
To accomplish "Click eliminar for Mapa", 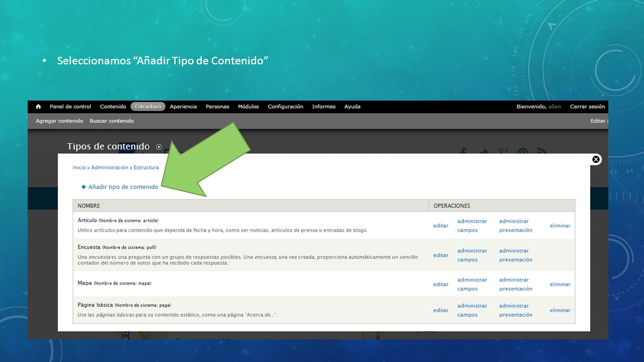I will [x=560, y=285].
